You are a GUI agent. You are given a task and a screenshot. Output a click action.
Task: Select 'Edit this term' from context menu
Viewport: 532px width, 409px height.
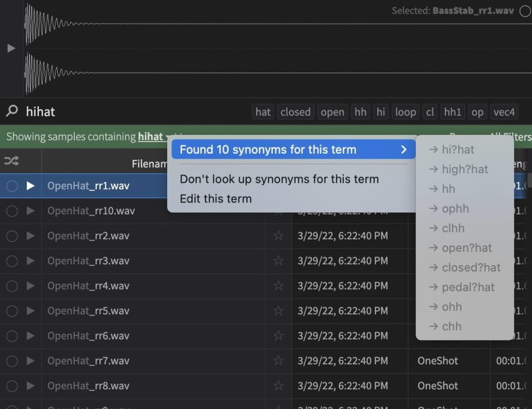click(x=216, y=199)
